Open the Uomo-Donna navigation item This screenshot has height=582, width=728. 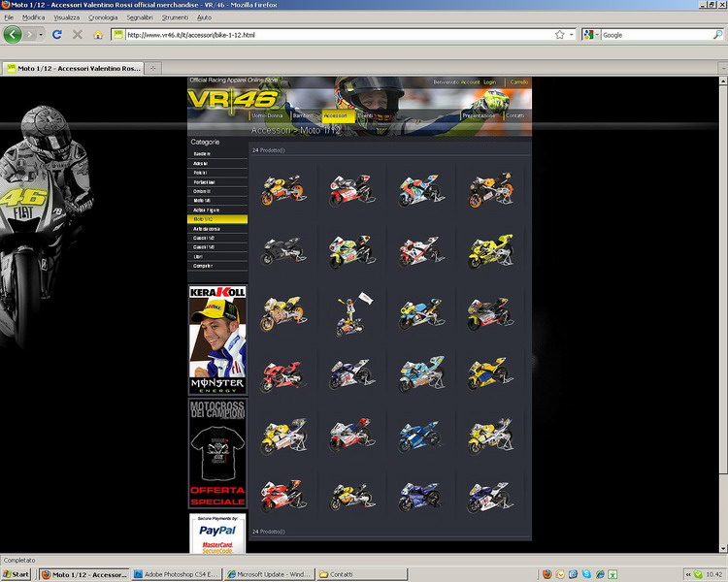[x=267, y=115]
